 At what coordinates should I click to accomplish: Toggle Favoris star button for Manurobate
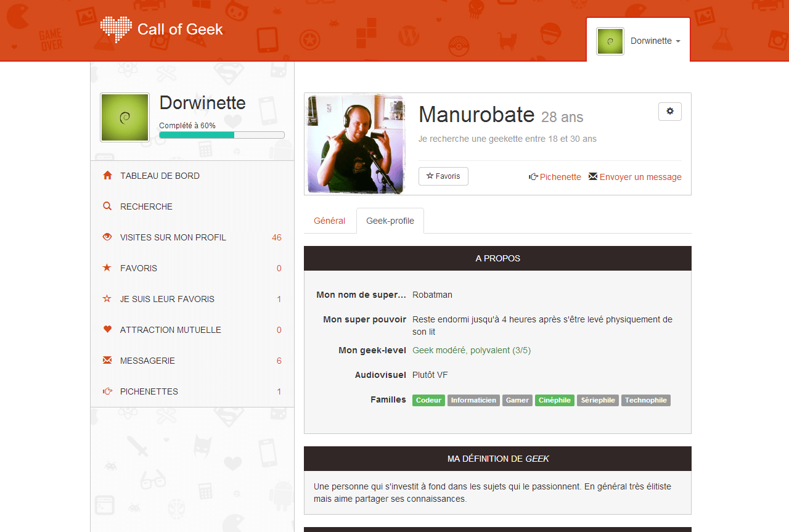pos(443,176)
